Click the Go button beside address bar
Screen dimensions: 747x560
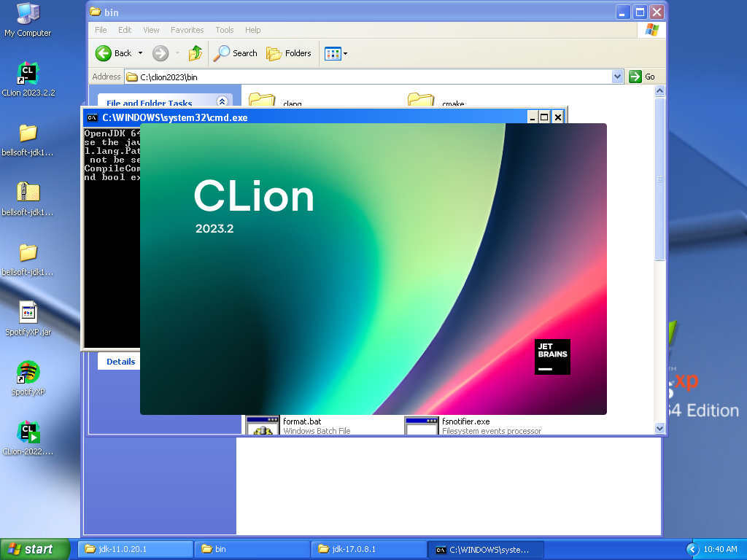click(642, 77)
